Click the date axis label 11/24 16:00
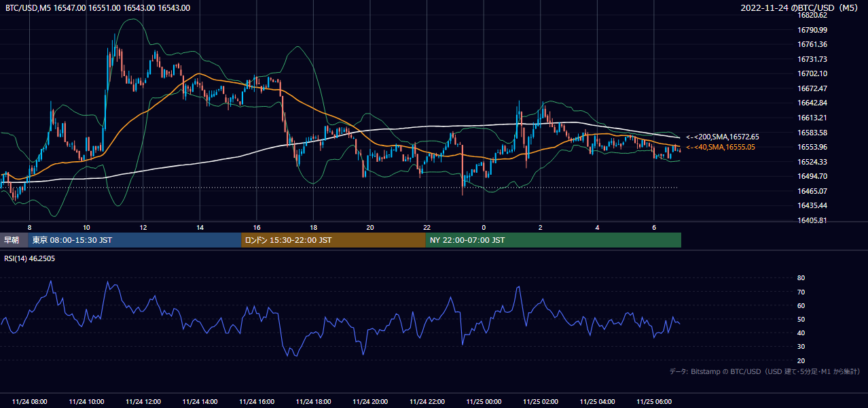The height and width of the screenshot is (408, 868). 257,401
